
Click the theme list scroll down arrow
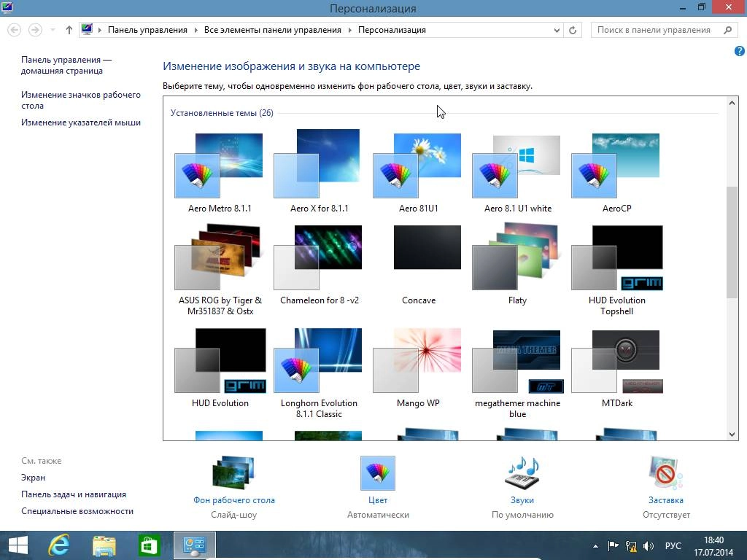732,435
